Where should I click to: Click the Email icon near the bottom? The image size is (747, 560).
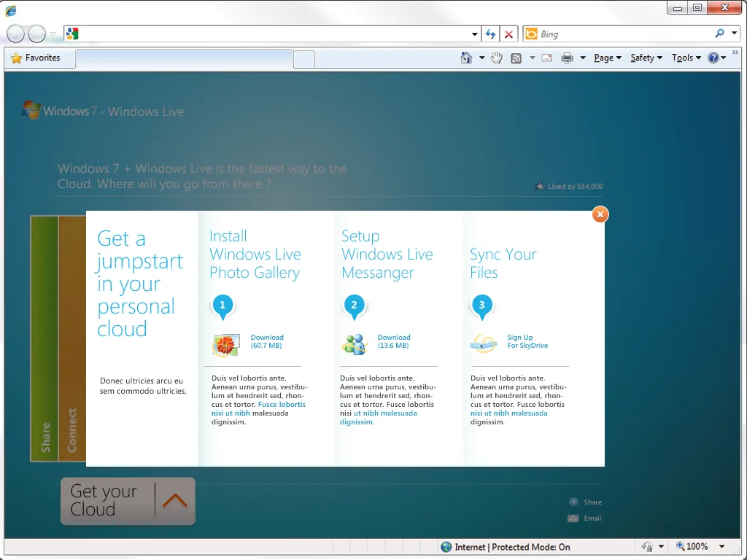point(573,518)
